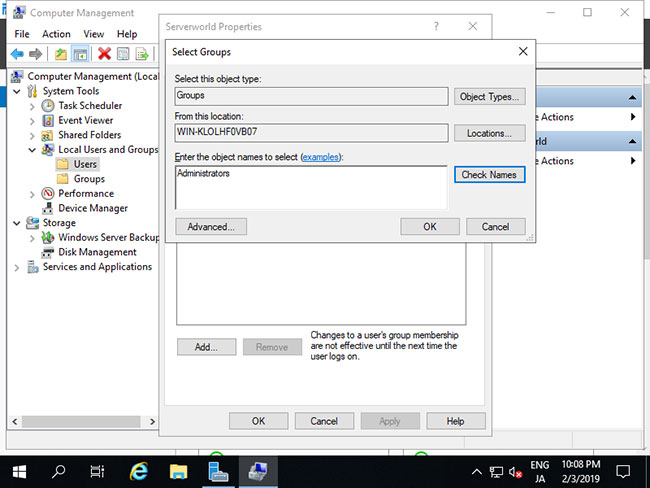Open the Action Center notification icon

(x=623, y=472)
